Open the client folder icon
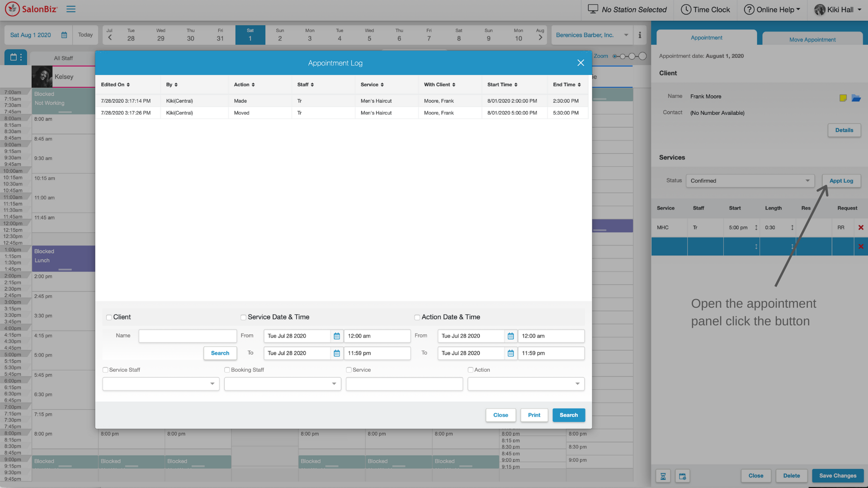The image size is (868, 488). [x=856, y=98]
